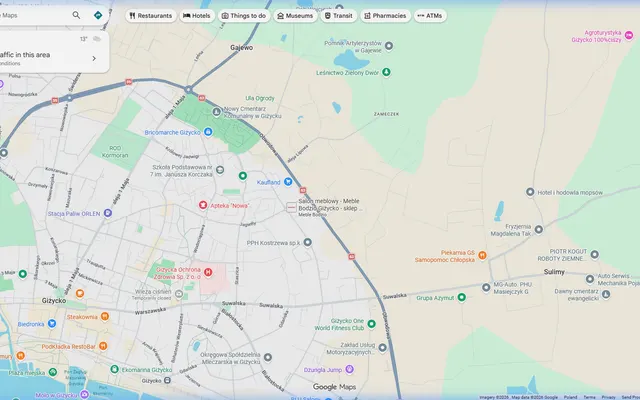Open the PodKładka RestoBar marker
640x400 pixels.
[x=103, y=346]
